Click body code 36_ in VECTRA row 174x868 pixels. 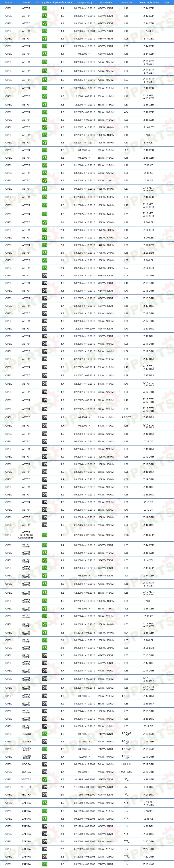pyautogui.click(x=126, y=787)
